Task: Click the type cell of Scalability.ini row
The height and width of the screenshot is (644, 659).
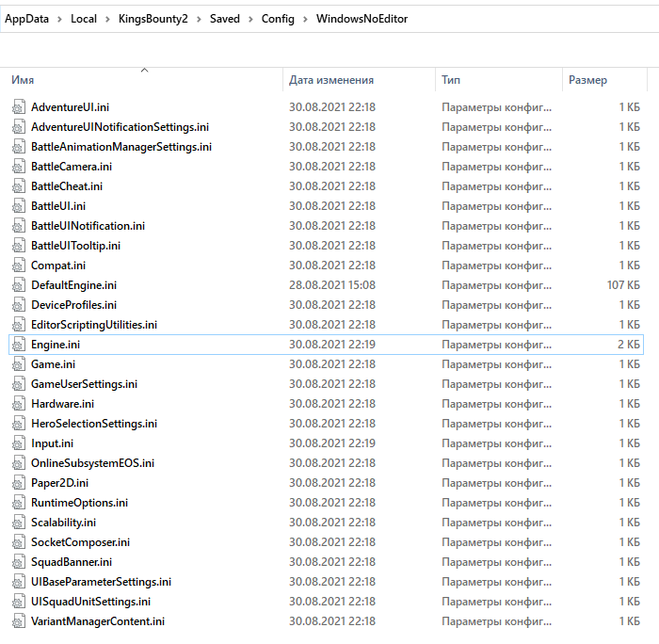Action: 496,523
